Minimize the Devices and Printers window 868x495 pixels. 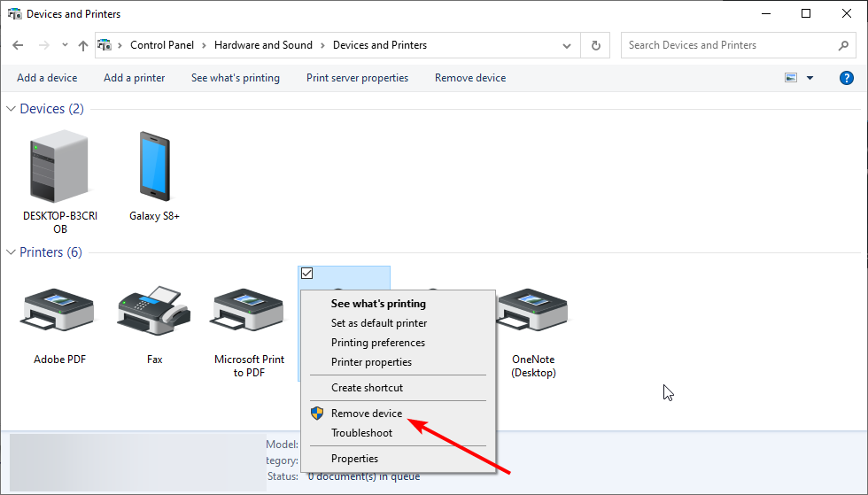pyautogui.click(x=766, y=14)
